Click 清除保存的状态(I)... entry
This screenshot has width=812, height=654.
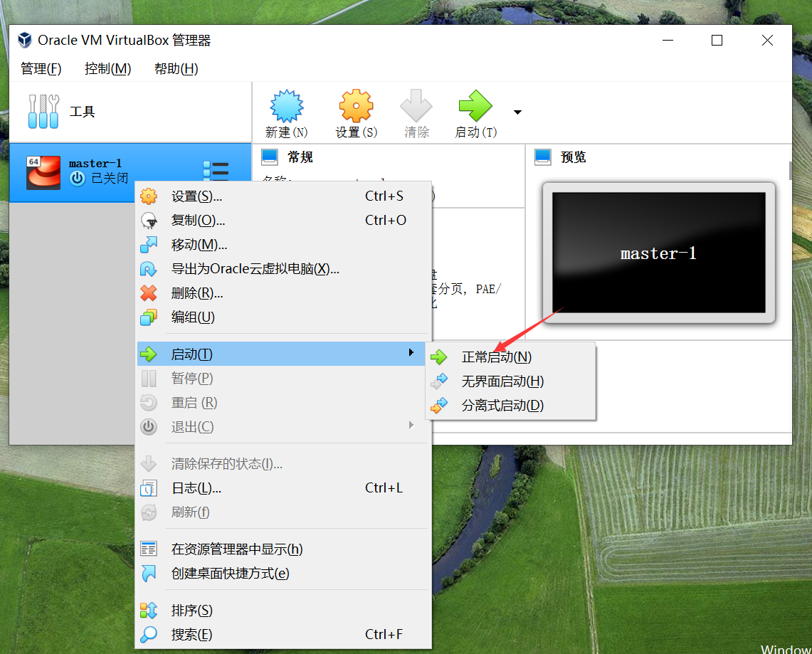click(283, 463)
